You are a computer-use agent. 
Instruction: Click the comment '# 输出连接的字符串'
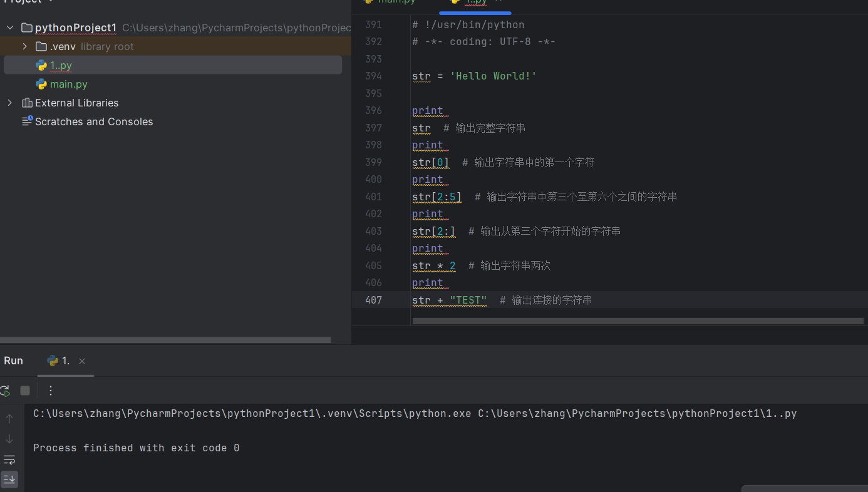pyautogui.click(x=546, y=300)
